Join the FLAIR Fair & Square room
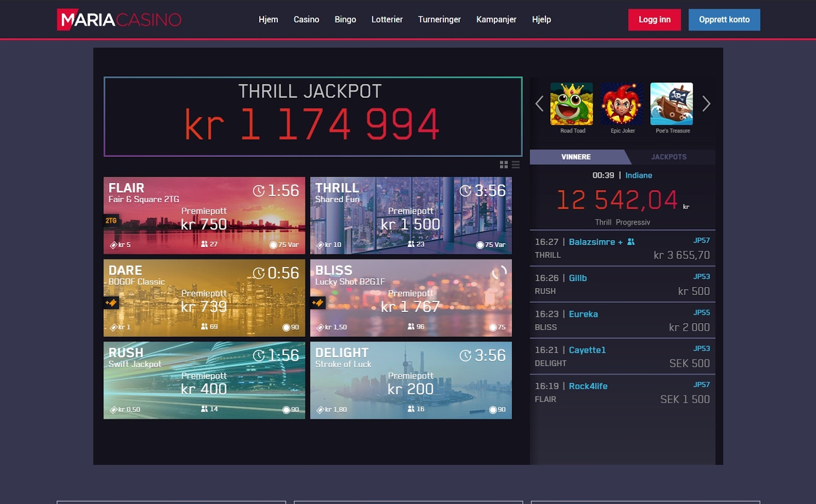Viewport: 816px width, 504px height. 204,216
